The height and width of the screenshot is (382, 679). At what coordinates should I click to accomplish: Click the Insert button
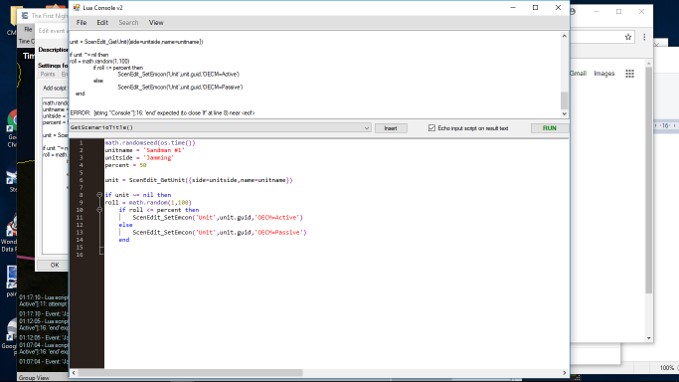(x=391, y=128)
